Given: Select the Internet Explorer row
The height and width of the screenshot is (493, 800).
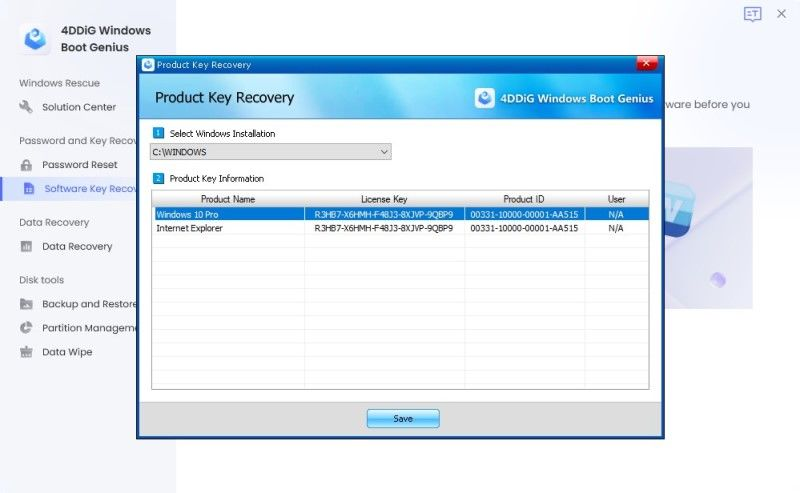Looking at the screenshot, I should point(401,228).
